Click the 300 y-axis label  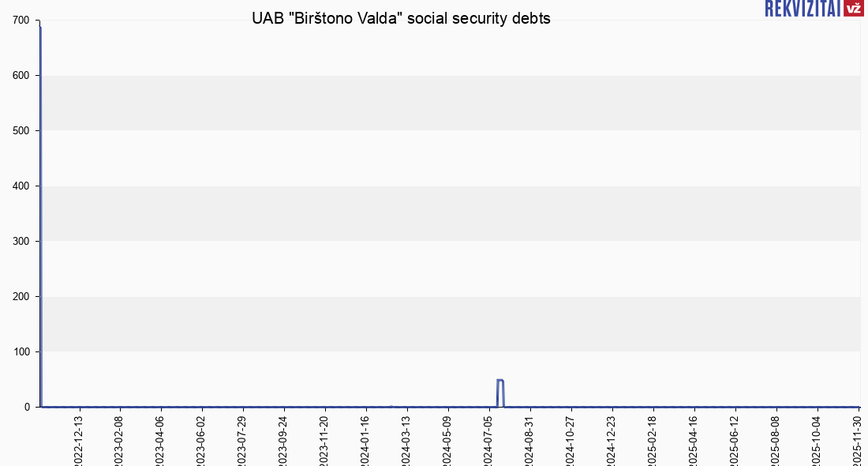(22, 241)
